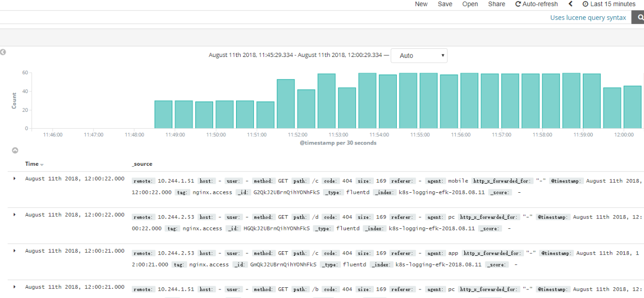The height and width of the screenshot is (298, 644).
Task: Click the '@timestamp per 30 seconds' axis label
Action: (x=338, y=143)
